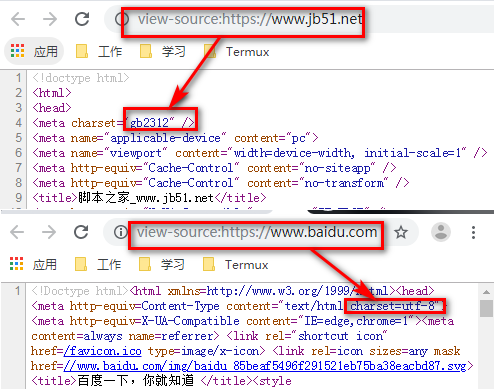Click the applicable-device attribute value on line 5

tap(165, 138)
